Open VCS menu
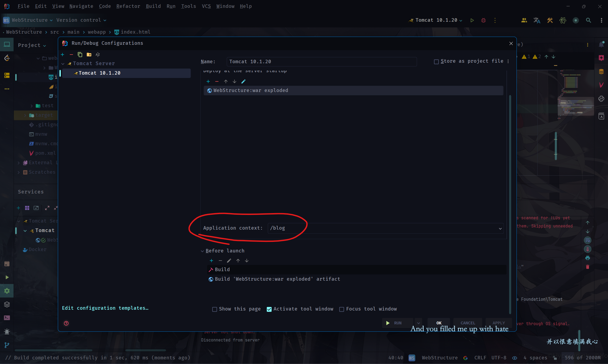This screenshot has height=364, width=608. (206, 6)
